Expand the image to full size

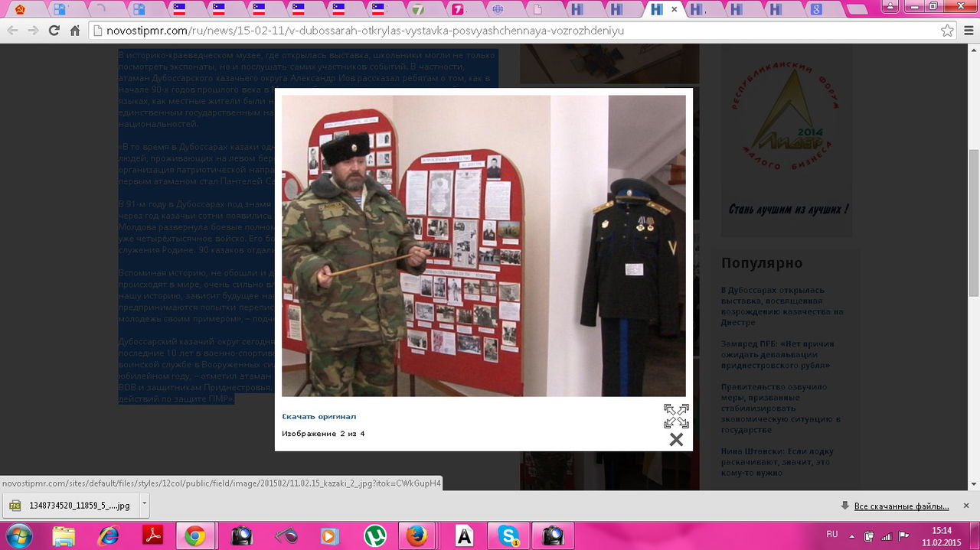676,416
